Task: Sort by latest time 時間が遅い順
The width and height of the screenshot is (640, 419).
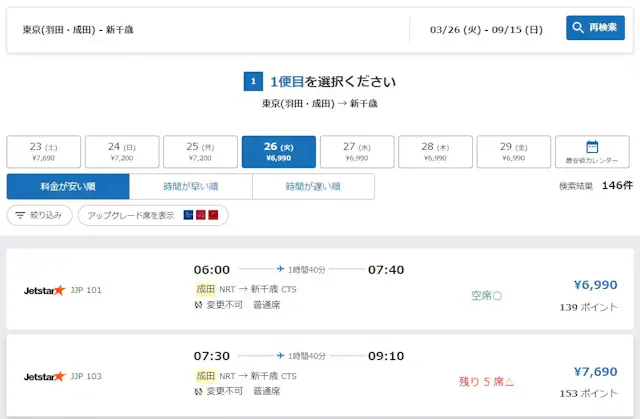Action: tap(313, 187)
